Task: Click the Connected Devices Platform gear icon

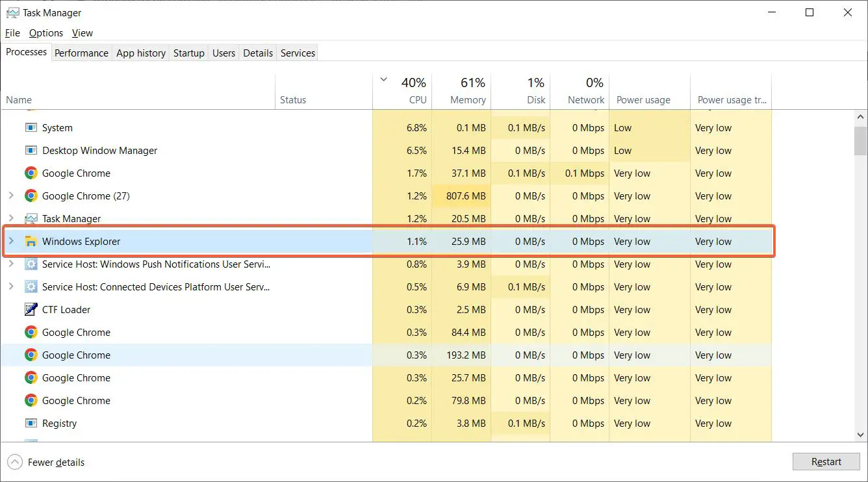Action: click(31, 287)
